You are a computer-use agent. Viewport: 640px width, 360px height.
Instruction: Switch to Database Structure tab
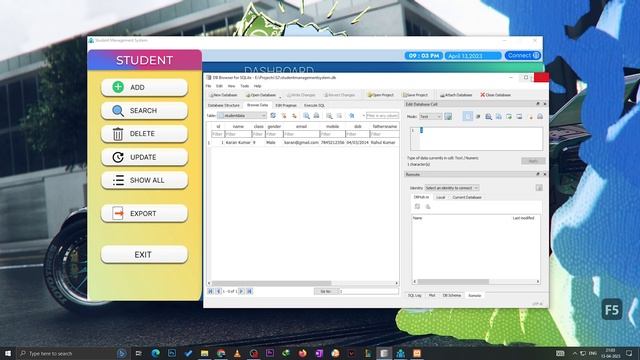click(224, 105)
